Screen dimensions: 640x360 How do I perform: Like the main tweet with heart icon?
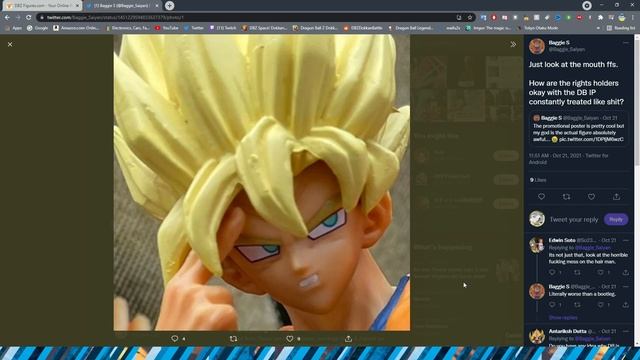tap(591, 197)
